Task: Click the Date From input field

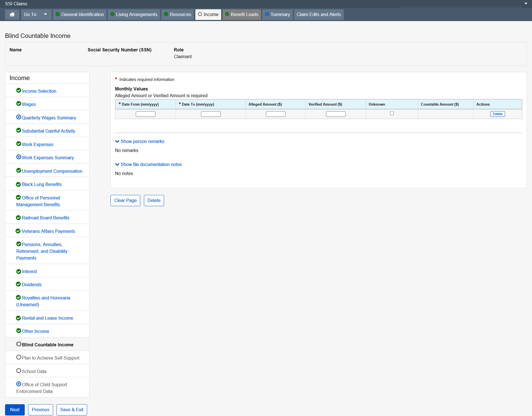Action: (x=146, y=114)
